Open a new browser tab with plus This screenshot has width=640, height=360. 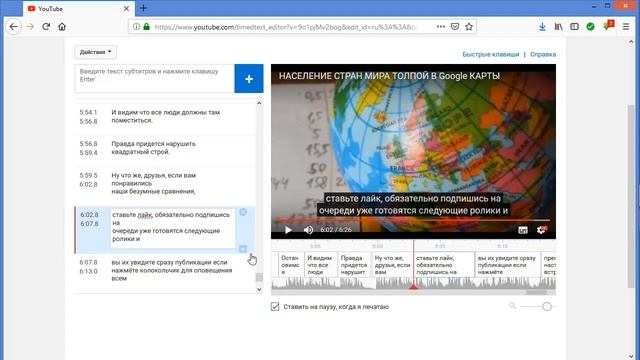point(143,8)
